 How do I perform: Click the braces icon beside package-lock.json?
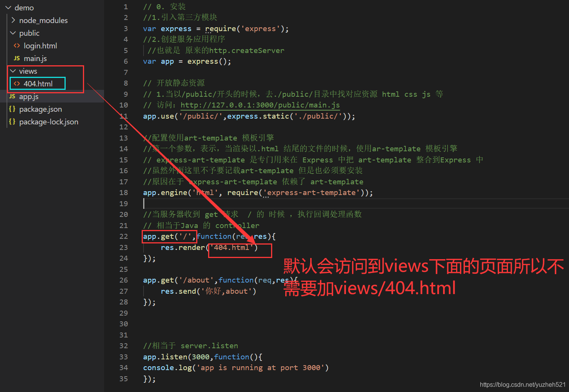tap(12, 122)
